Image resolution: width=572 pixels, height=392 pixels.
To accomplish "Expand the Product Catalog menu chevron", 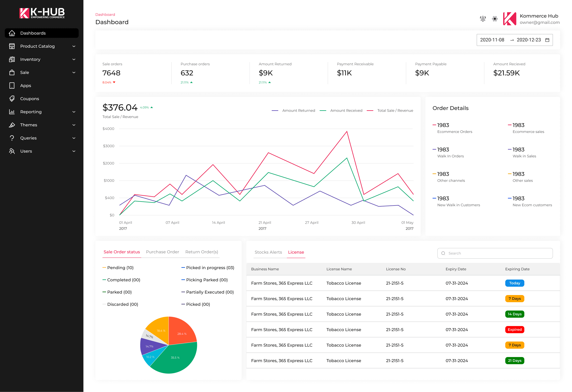I will [74, 46].
